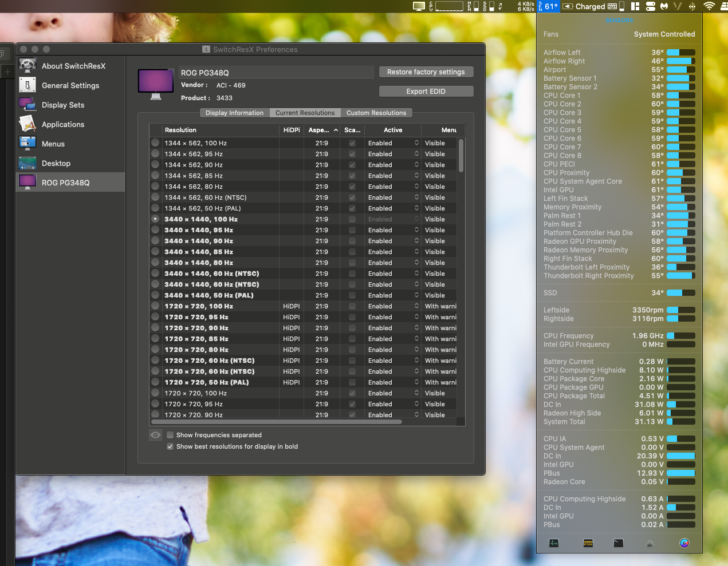Select ROG PG348Q monitor in sidebar
This screenshot has height=566, width=728.
pos(70,183)
